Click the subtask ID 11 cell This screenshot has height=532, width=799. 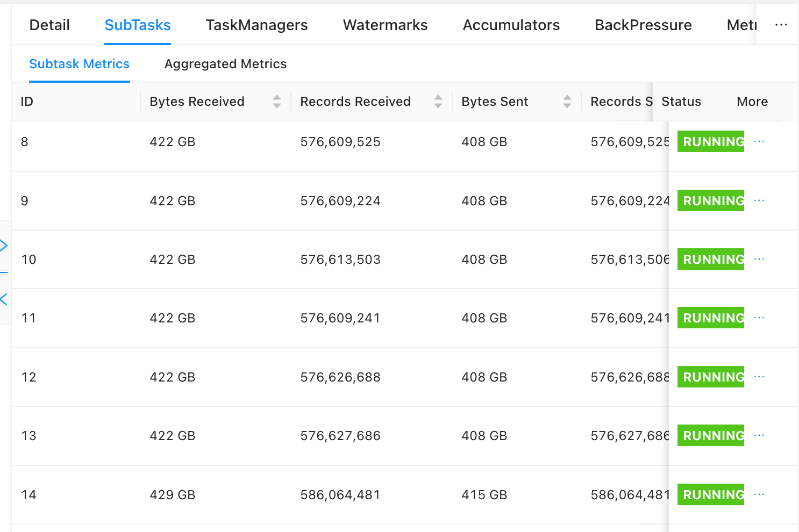28,318
